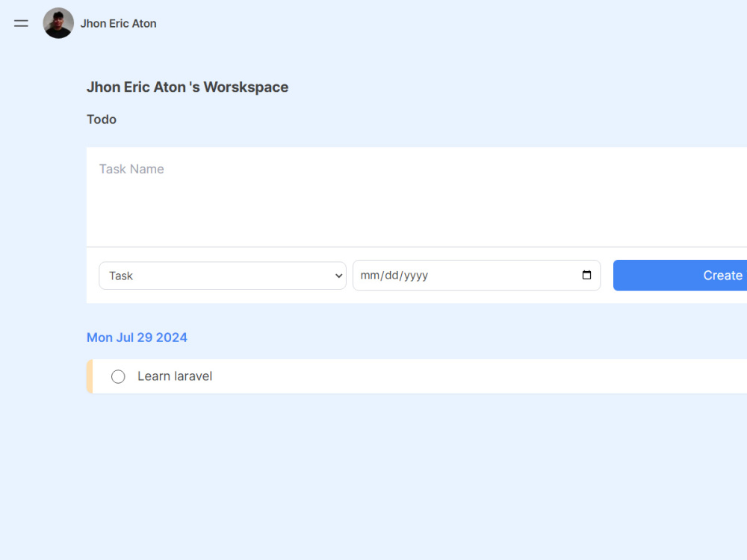The height and width of the screenshot is (560, 747).
Task: Click the Jhon Eric Aton username text
Action: point(118,23)
